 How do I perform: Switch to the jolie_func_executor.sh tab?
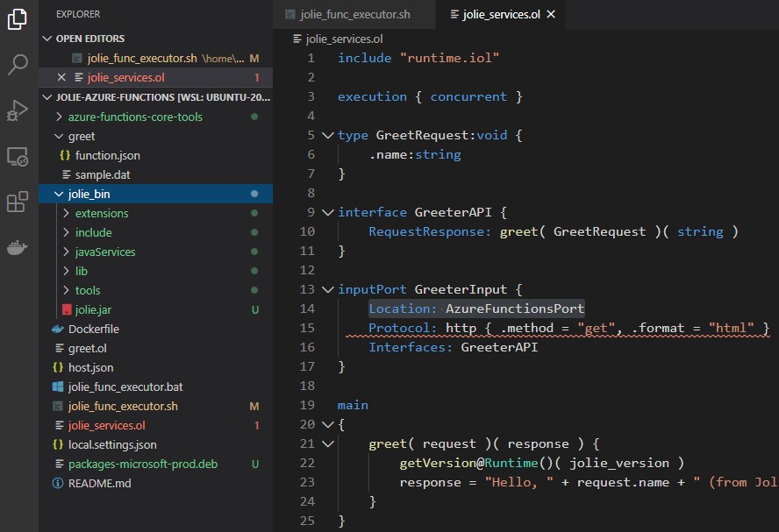354,15
